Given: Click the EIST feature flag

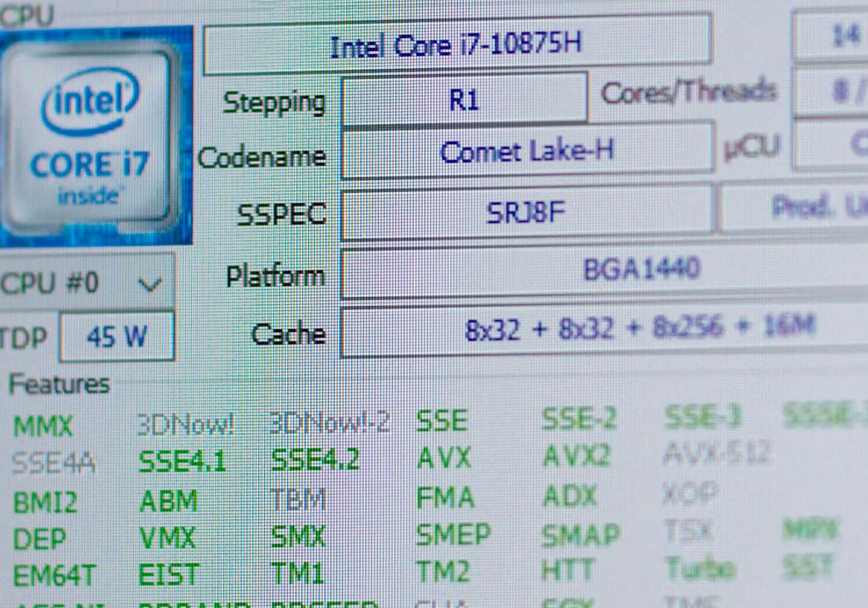Looking at the screenshot, I should tap(168, 575).
